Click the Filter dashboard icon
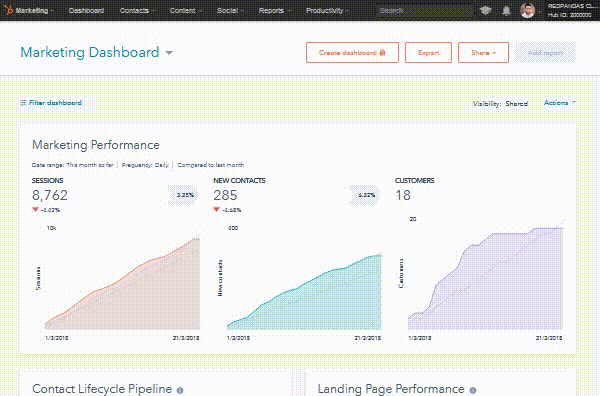 (x=23, y=103)
